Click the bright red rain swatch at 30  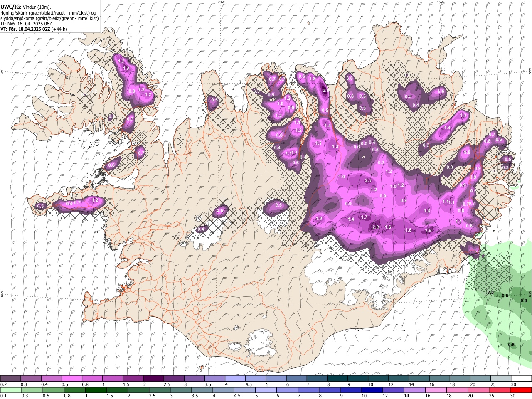coord(521,390)
